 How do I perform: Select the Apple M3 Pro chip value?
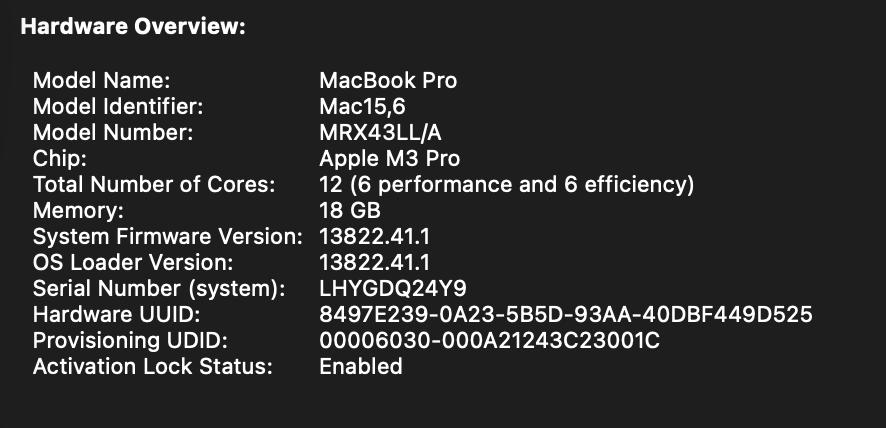pyautogui.click(x=389, y=158)
